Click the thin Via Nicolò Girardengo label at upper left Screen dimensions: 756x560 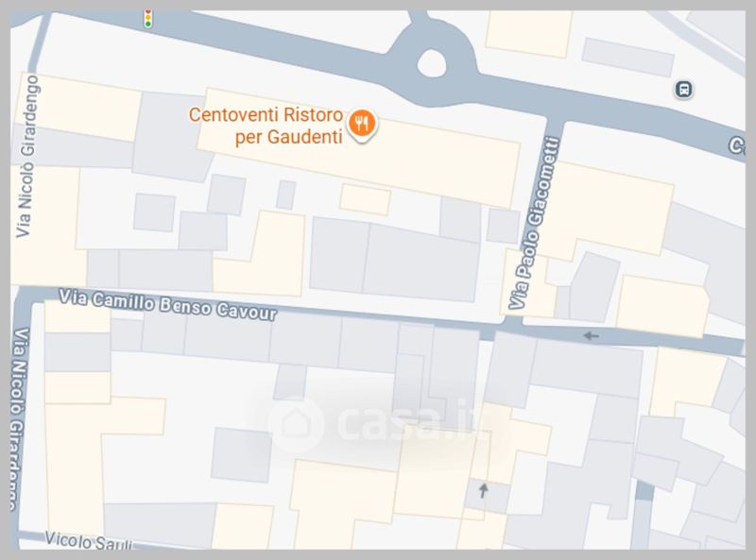(27, 156)
